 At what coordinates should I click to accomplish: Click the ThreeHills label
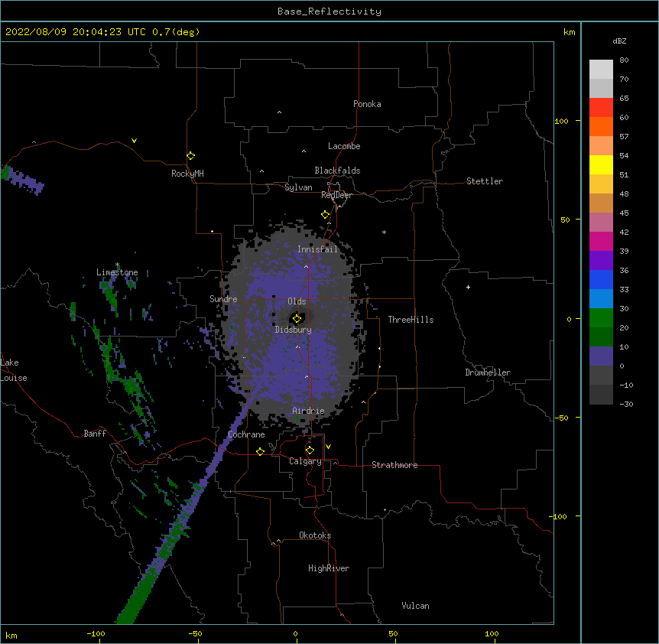(411, 320)
